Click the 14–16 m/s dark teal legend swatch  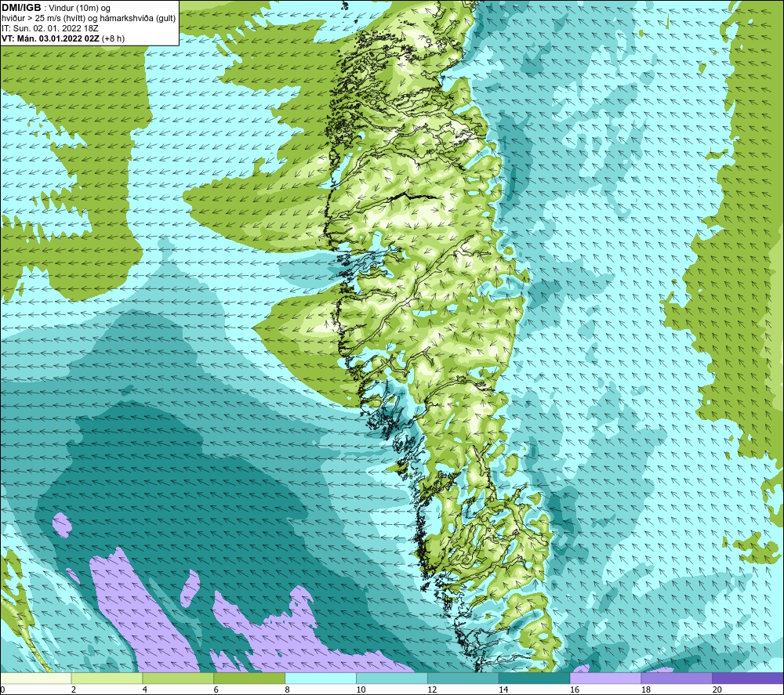(534, 679)
